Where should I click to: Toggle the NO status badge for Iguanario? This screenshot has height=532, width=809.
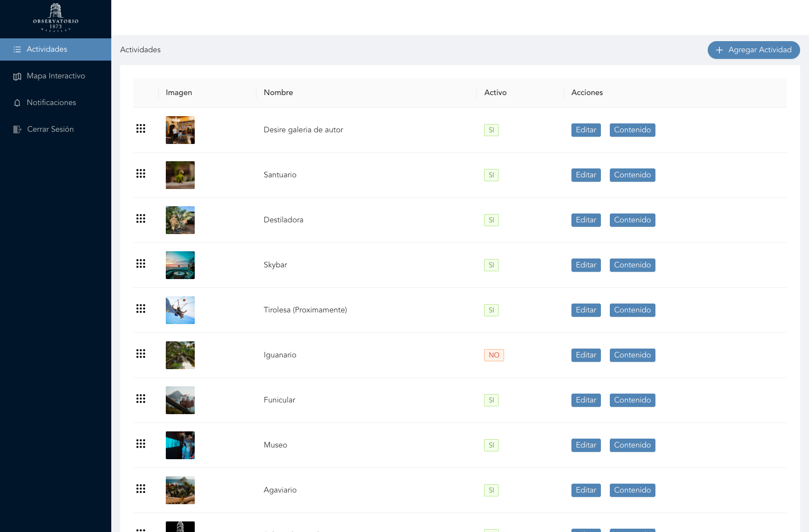pos(494,355)
